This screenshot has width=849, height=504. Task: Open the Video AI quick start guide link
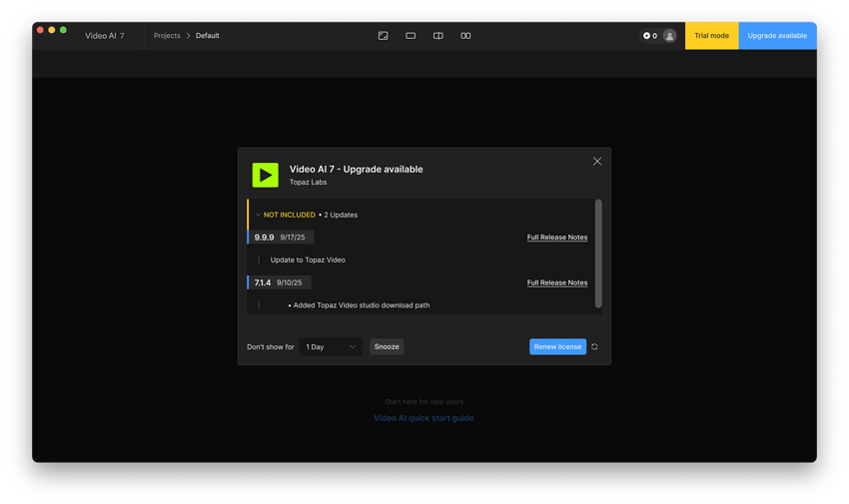[x=424, y=418]
